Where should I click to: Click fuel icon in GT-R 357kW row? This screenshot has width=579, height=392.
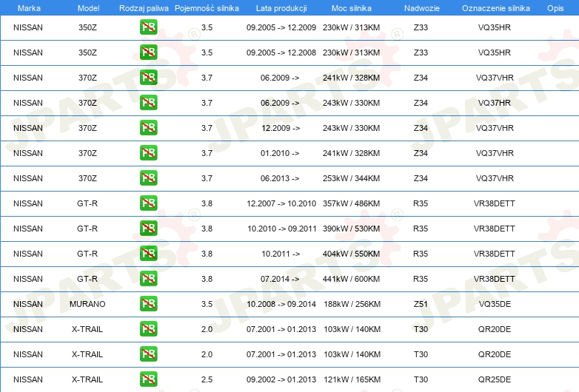click(x=148, y=203)
